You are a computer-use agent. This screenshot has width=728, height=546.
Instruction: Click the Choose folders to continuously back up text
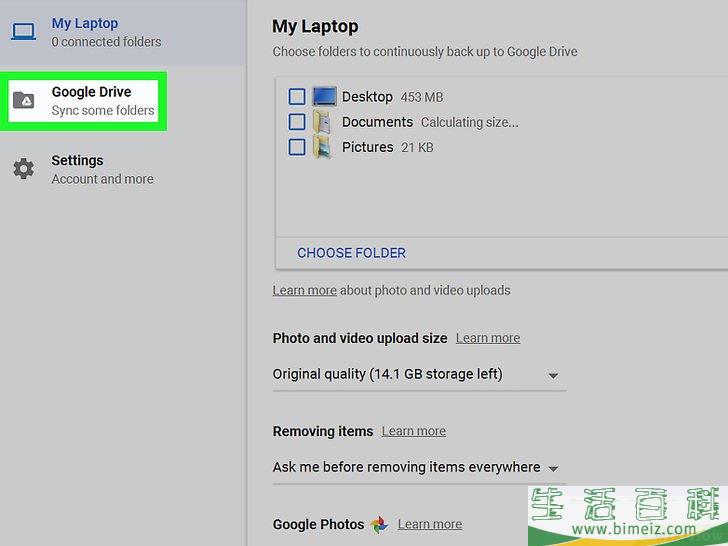pos(425,52)
